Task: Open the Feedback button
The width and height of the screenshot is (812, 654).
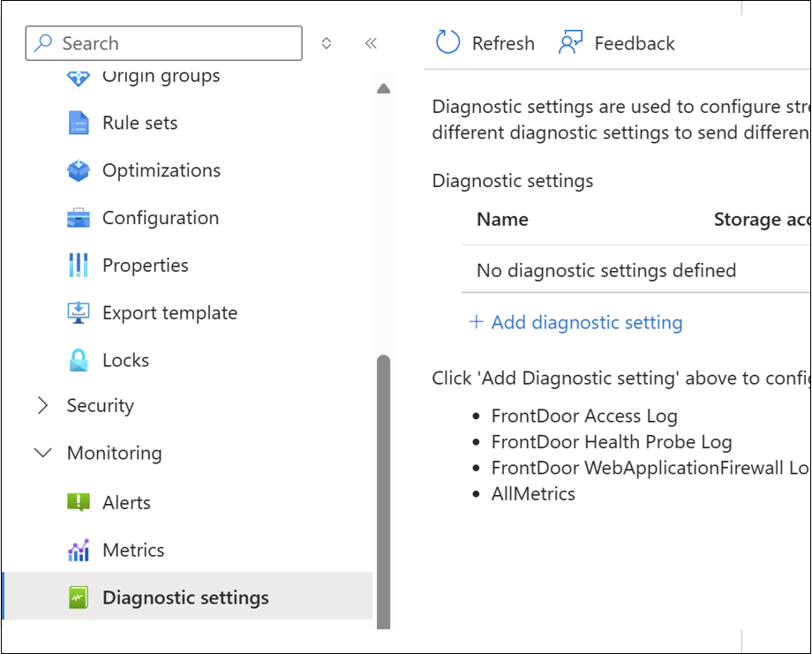Action: (x=617, y=43)
